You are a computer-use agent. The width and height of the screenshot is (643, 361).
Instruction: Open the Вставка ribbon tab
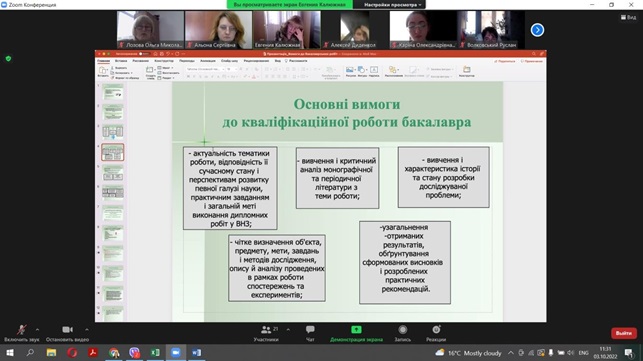point(121,61)
